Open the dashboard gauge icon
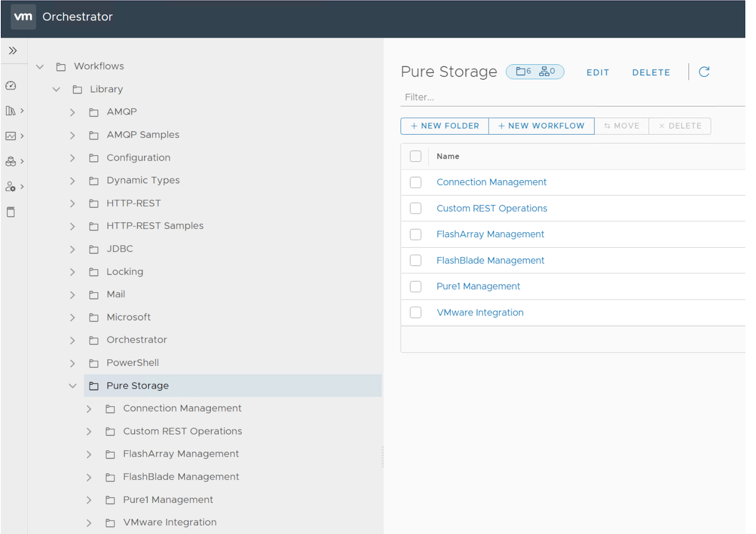756x534 pixels. pyautogui.click(x=11, y=86)
